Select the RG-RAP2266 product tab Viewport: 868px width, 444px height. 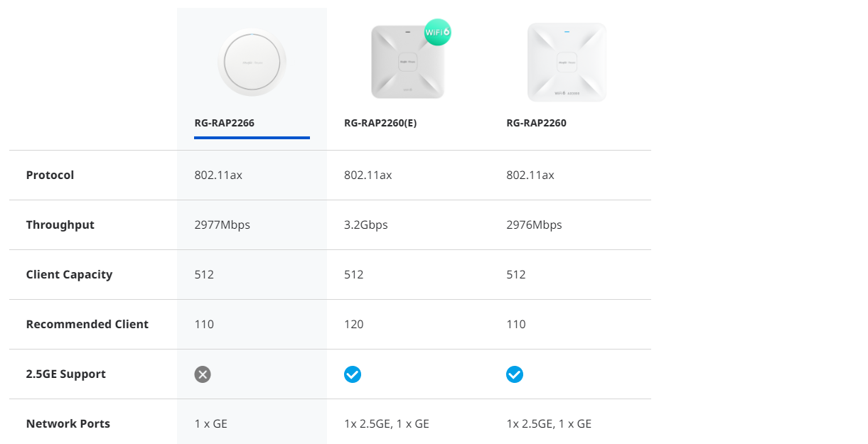pyautogui.click(x=225, y=123)
